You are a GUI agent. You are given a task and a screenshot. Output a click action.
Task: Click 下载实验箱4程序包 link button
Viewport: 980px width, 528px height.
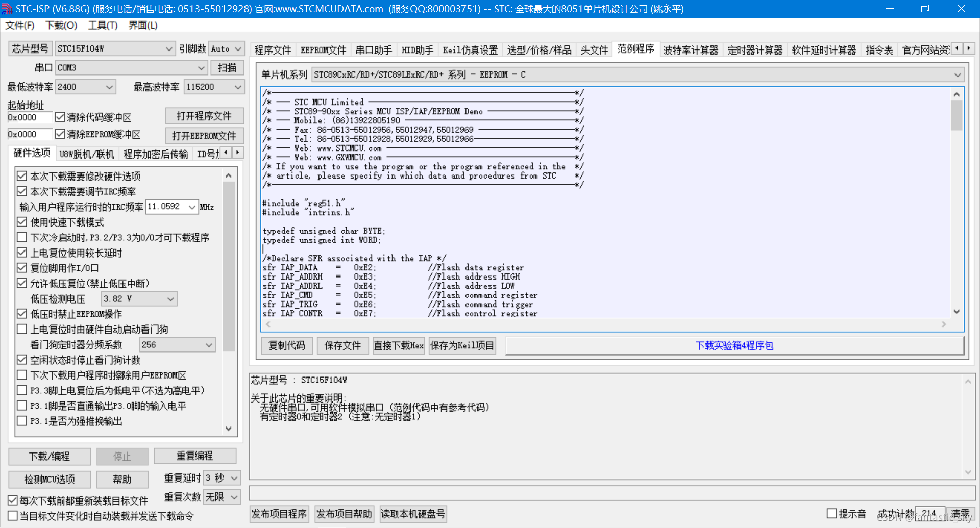click(734, 345)
